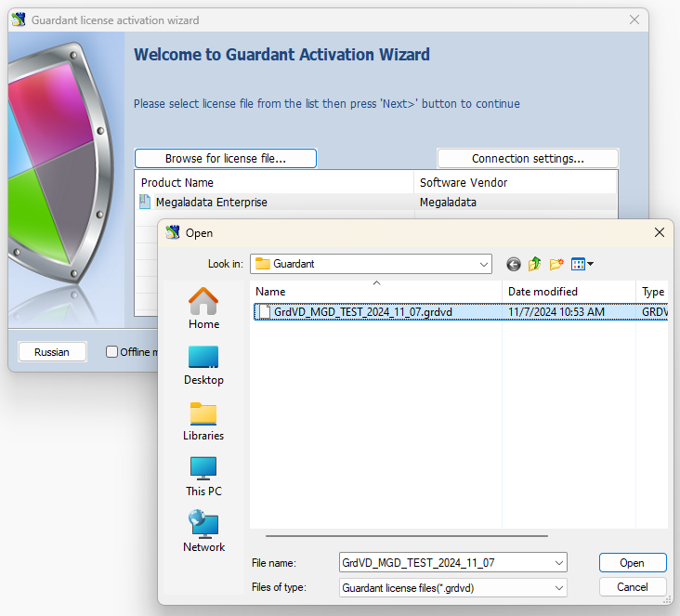Click the Guardant icon in Open dialog title

(x=173, y=232)
